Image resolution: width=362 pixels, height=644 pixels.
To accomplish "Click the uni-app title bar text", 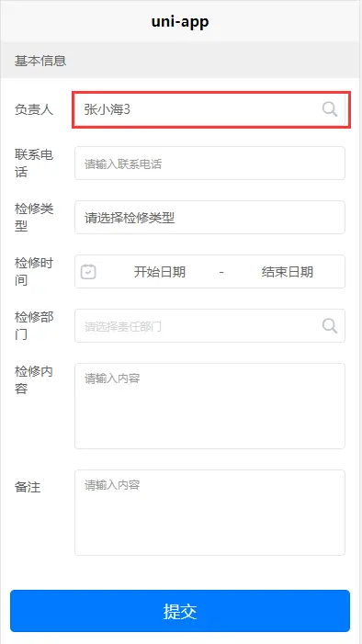I will 180,21.
